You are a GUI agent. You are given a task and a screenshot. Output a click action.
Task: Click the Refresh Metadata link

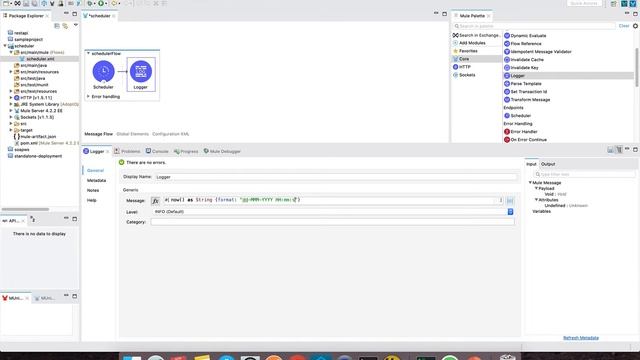tap(581, 338)
